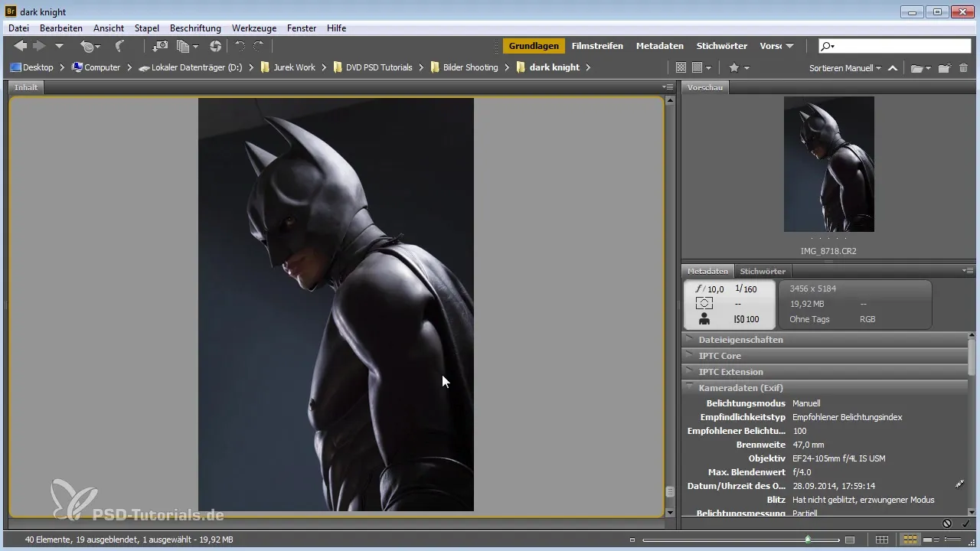
Task: Click the metadata panel scroll down arrow
Action: (973, 512)
